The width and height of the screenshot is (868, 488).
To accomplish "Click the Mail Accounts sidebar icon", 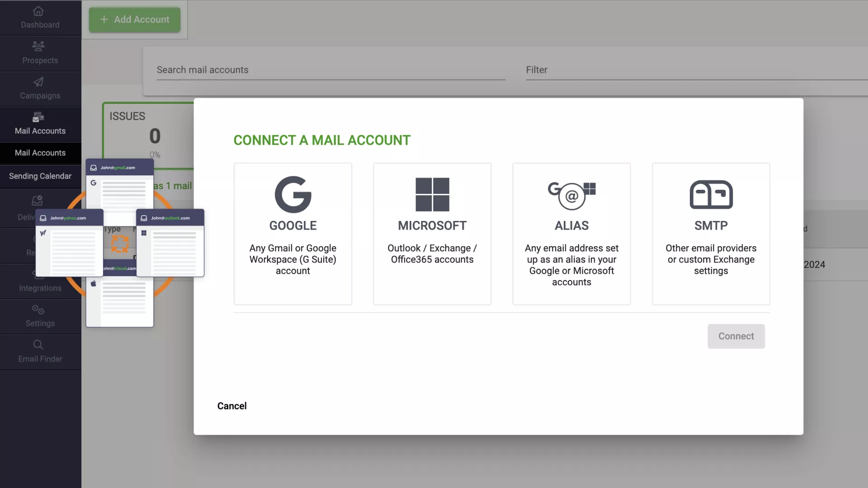I will click(38, 117).
